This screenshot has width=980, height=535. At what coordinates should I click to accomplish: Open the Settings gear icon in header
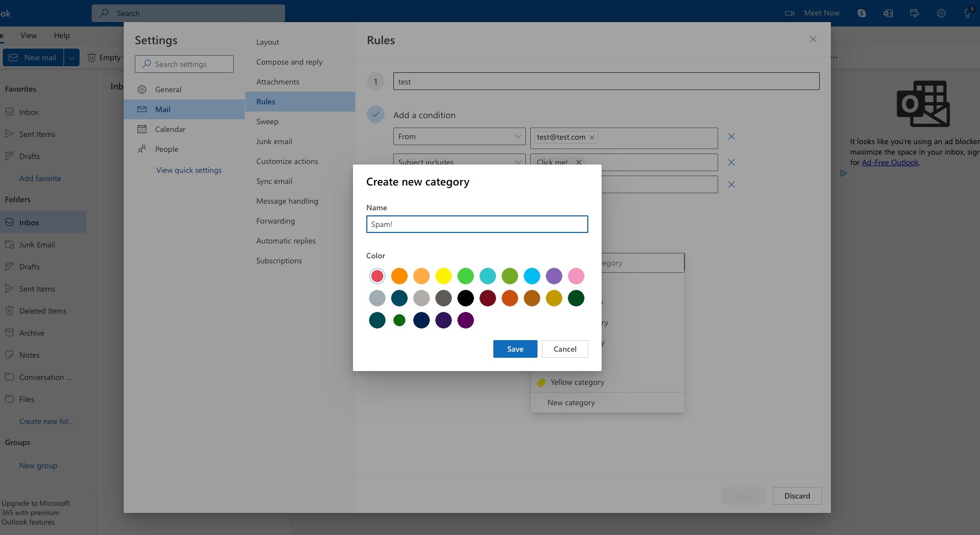[x=941, y=13]
